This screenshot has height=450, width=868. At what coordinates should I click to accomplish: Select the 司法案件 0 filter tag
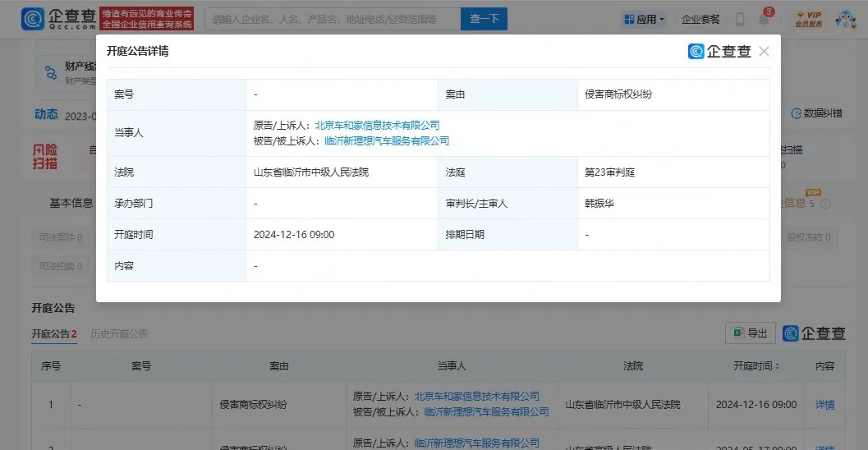point(61,236)
